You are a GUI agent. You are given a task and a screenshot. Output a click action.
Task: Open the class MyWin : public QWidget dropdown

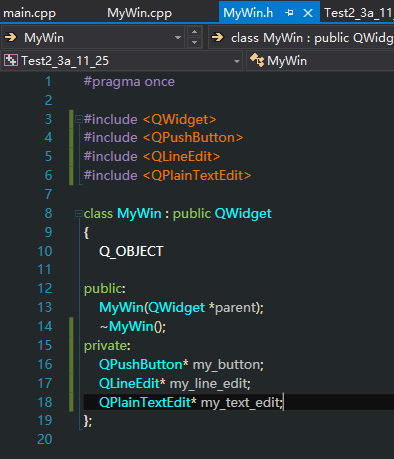point(301,38)
